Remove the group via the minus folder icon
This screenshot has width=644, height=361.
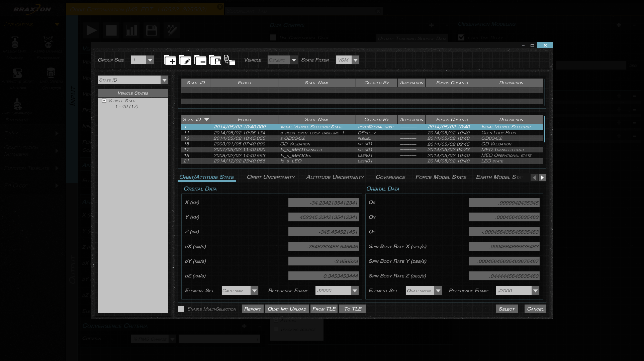coord(201,60)
